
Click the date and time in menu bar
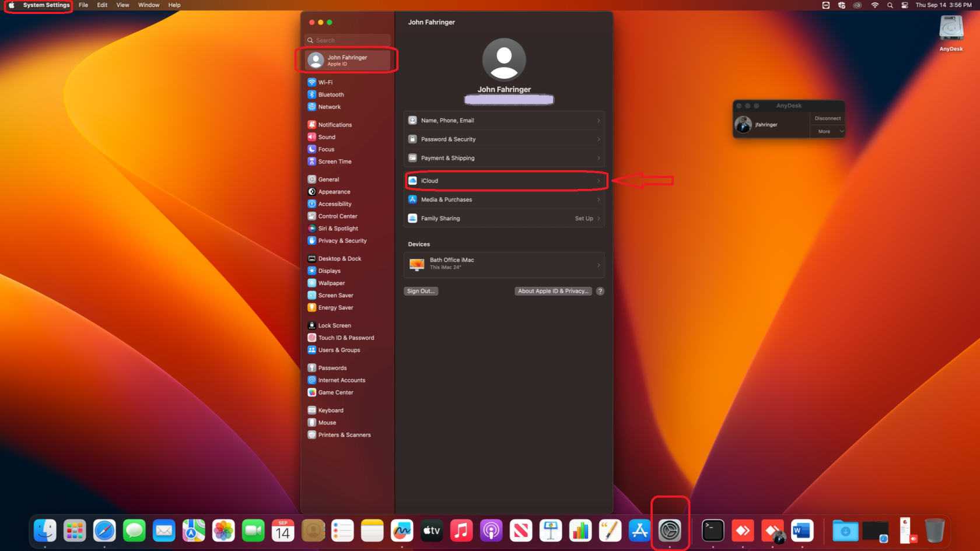pyautogui.click(x=943, y=5)
